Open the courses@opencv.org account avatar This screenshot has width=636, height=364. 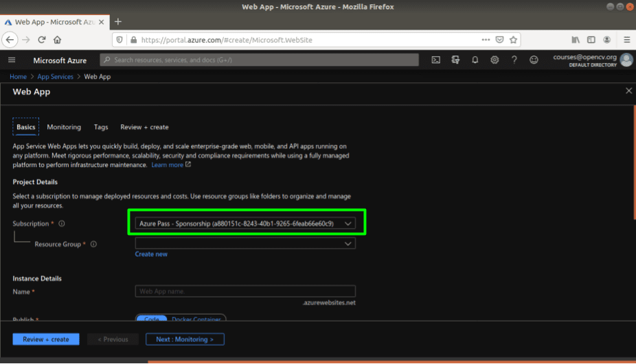pyautogui.click(x=626, y=60)
